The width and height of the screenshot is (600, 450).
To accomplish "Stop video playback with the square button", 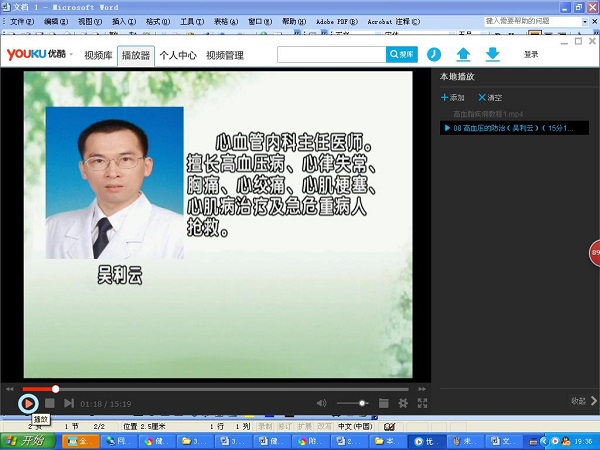I will [50, 403].
